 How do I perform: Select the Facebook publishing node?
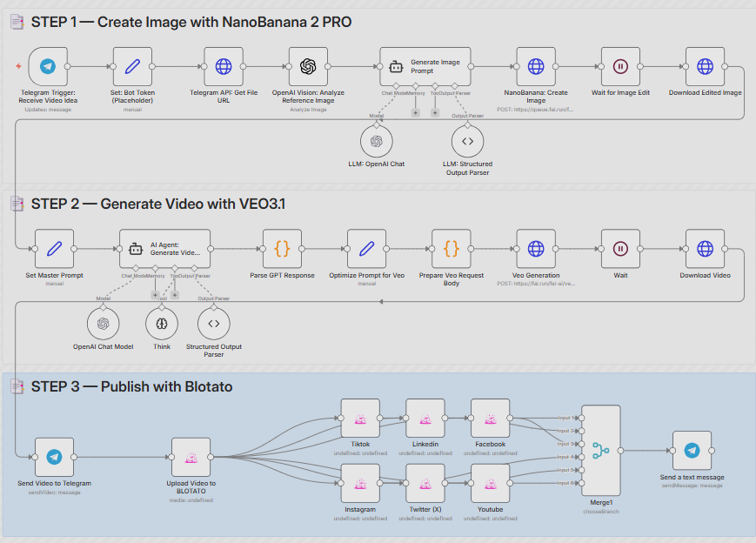490,418
